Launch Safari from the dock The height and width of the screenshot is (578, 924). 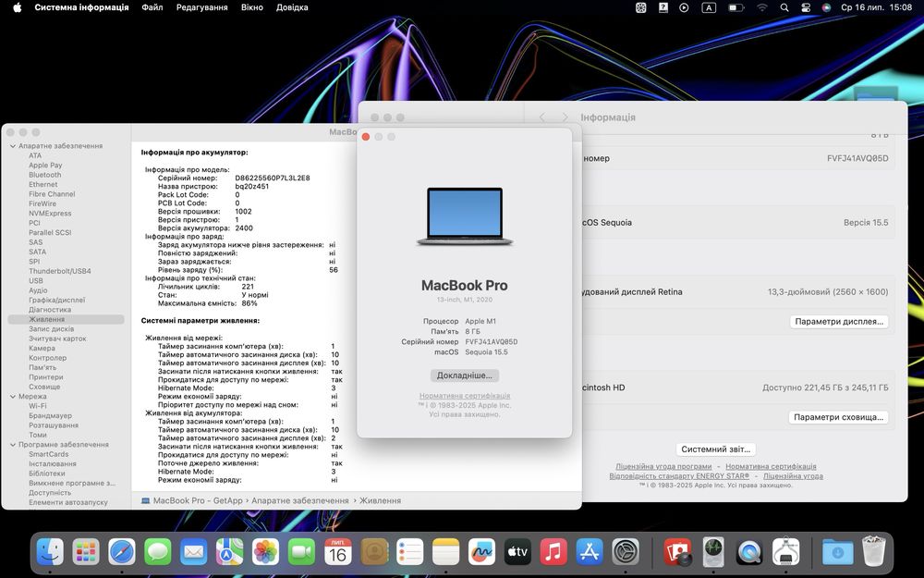(x=122, y=553)
